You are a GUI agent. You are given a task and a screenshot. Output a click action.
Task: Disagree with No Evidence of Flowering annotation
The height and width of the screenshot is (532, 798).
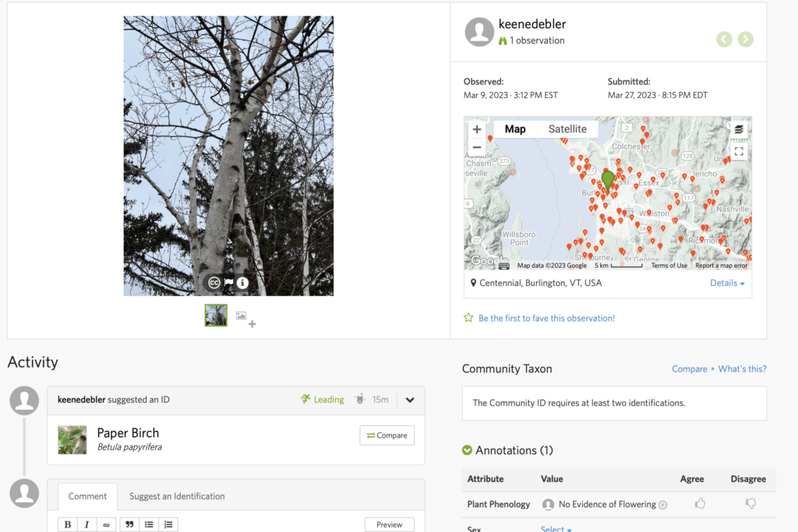coord(750,504)
